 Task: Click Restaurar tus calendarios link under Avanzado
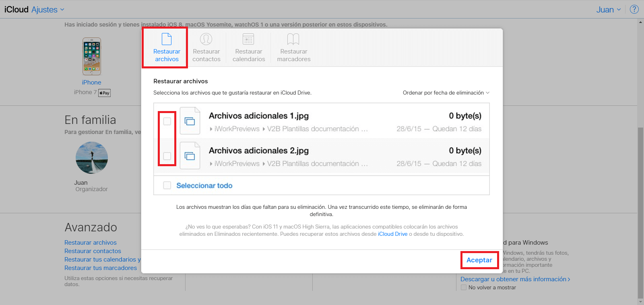[103, 260]
